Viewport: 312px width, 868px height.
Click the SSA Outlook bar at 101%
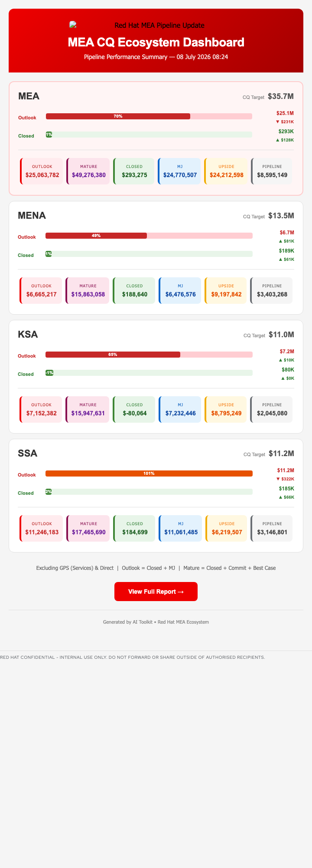click(x=149, y=473)
